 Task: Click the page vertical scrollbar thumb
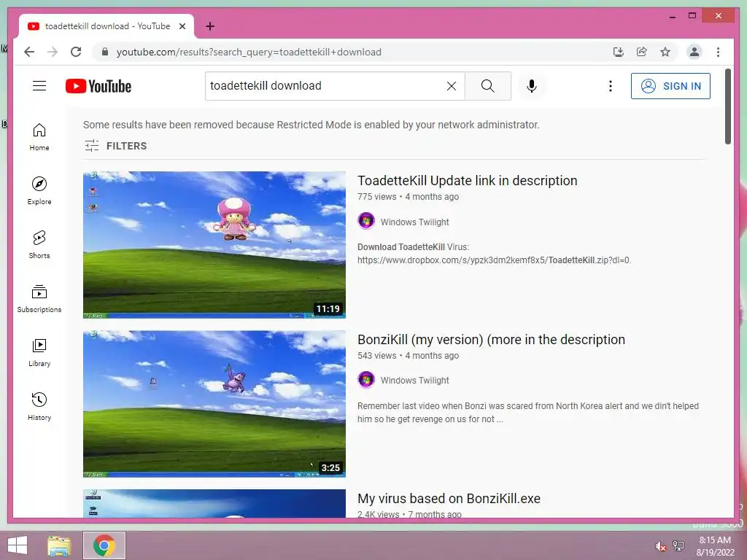tap(727, 106)
